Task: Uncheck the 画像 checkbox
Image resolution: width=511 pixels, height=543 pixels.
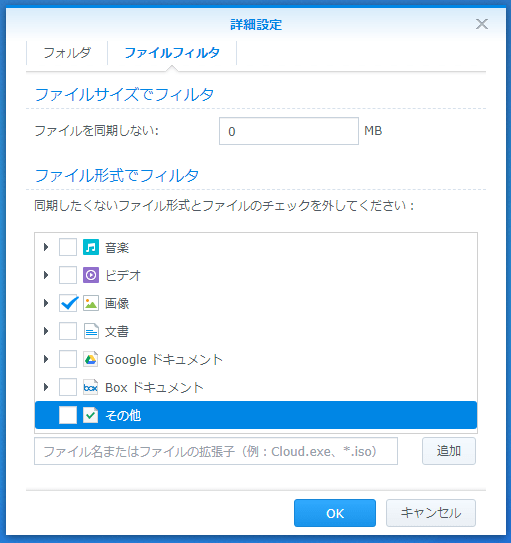Action: 68,303
